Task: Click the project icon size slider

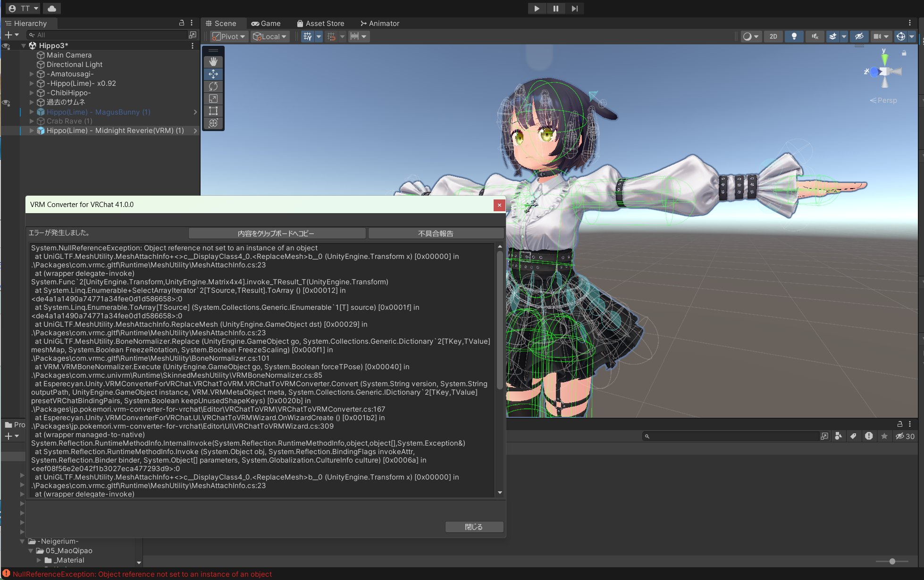Action: [892, 561]
